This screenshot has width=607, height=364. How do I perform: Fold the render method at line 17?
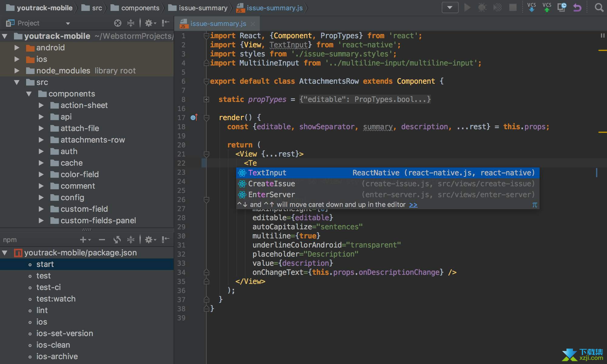coord(206,118)
